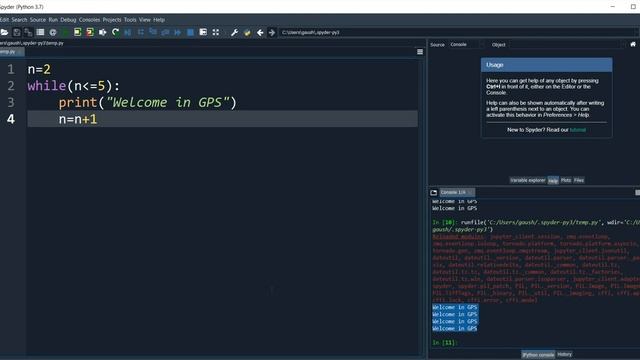Run current cell icon in the toolbar
The height and width of the screenshot is (360, 640).
[78, 32]
